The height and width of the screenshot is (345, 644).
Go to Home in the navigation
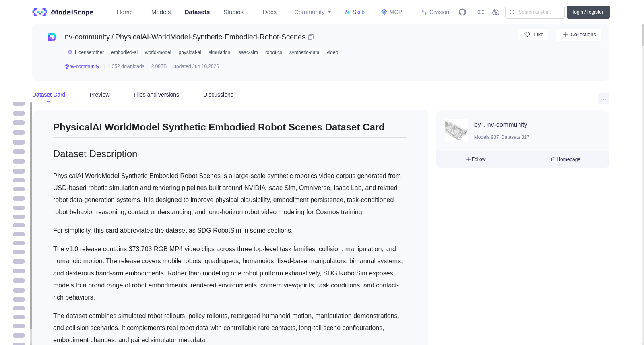(125, 12)
